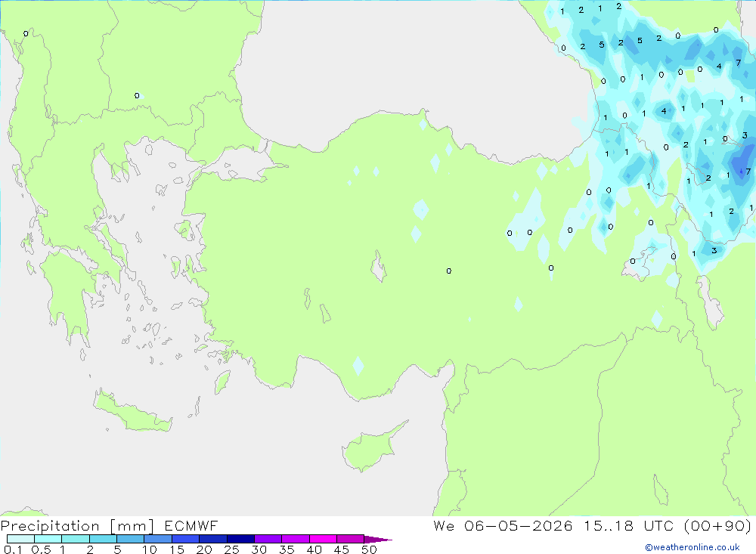
Task: Click the '40' legend scale label
Action: pyautogui.click(x=314, y=549)
